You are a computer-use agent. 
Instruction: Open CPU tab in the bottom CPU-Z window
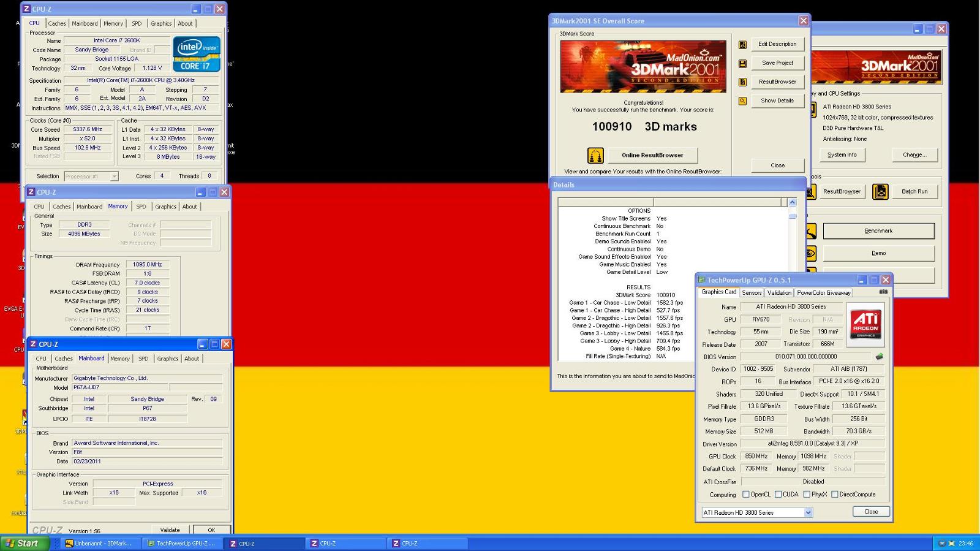click(41, 359)
